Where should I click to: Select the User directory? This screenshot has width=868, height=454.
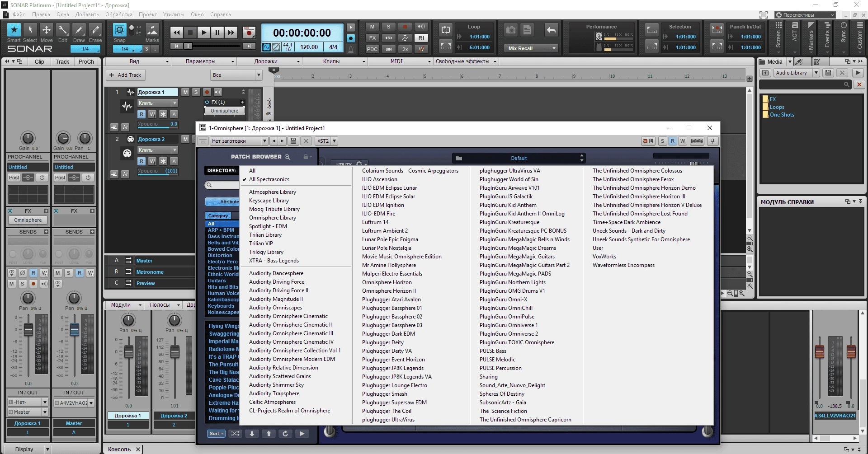[x=598, y=248]
